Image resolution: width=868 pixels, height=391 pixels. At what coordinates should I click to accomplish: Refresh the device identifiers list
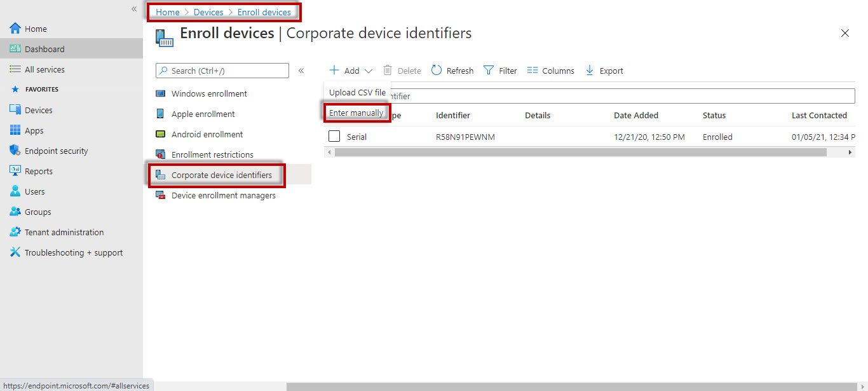pyautogui.click(x=452, y=70)
